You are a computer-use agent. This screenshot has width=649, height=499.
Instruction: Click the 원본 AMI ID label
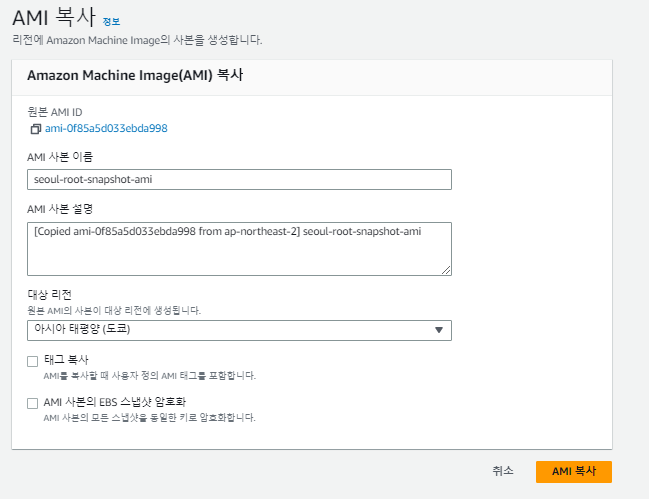click(x=55, y=112)
